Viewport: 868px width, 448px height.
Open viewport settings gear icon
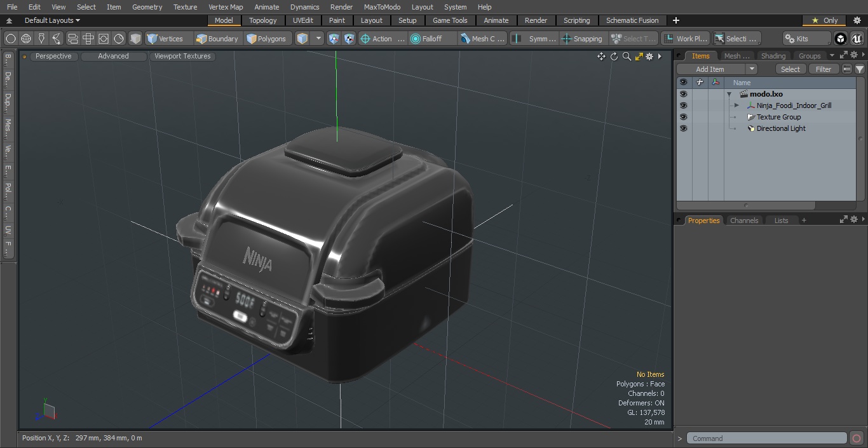[x=649, y=57]
